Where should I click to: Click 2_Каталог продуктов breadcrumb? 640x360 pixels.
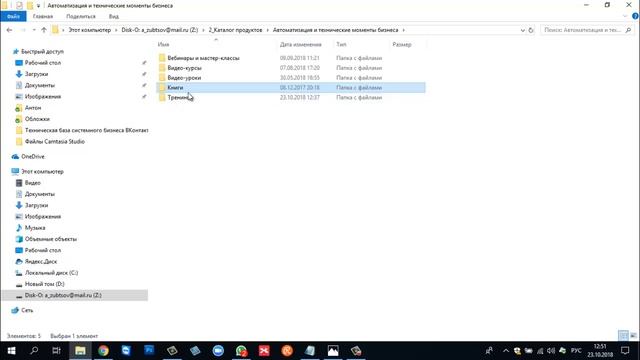point(235,30)
